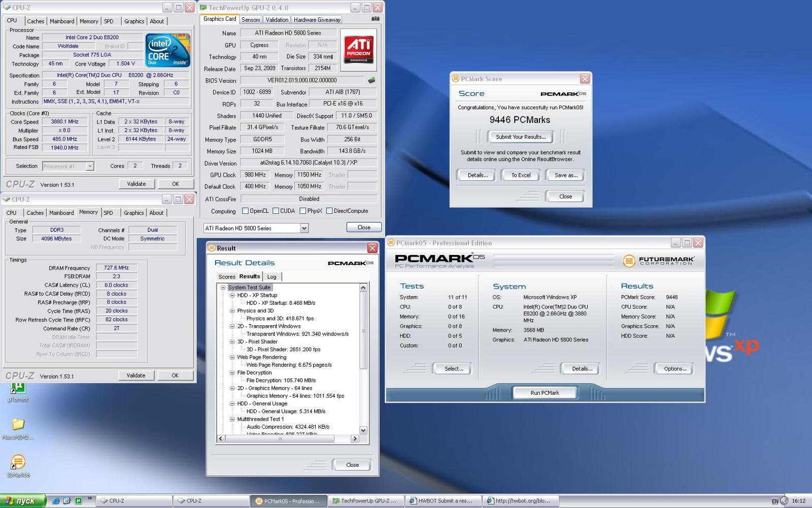Click the green BIOS save chip icon
Screen dimensions: 812x508
[x=371, y=80]
